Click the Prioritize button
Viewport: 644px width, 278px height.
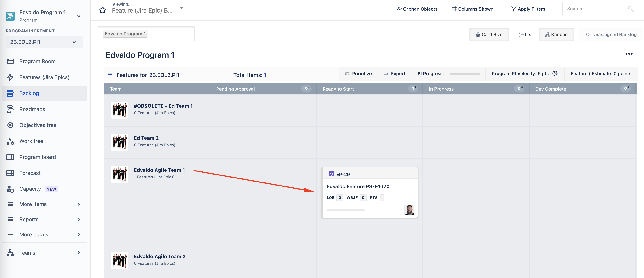point(358,73)
